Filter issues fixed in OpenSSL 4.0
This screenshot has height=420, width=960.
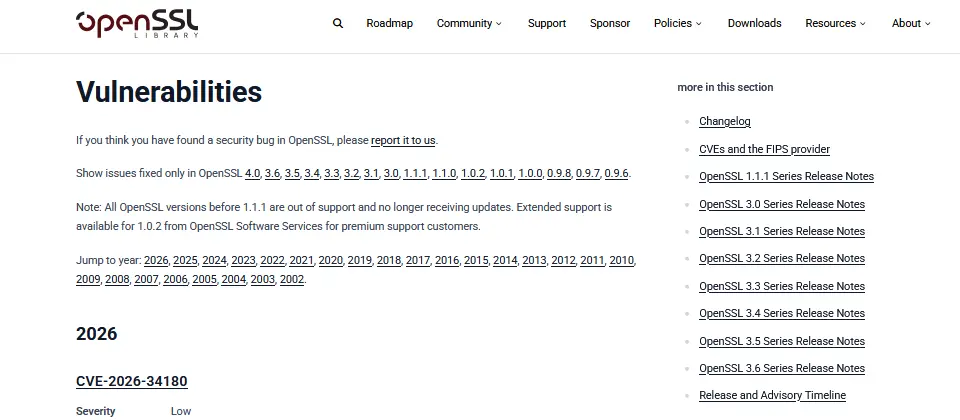[252, 173]
